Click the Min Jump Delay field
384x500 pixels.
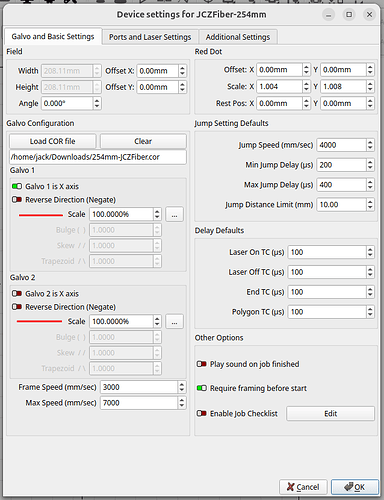click(341, 165)
